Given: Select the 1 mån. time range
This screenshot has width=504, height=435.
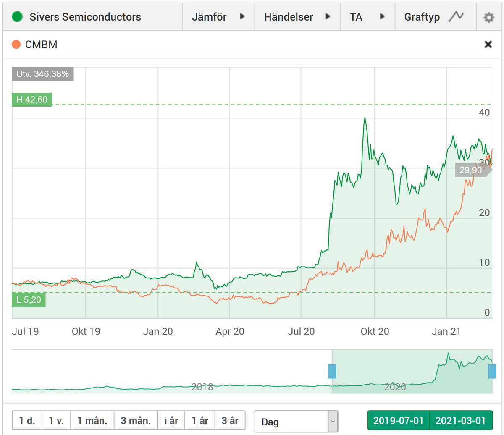Looking at the screenshot, I should [x=92, y=420].
